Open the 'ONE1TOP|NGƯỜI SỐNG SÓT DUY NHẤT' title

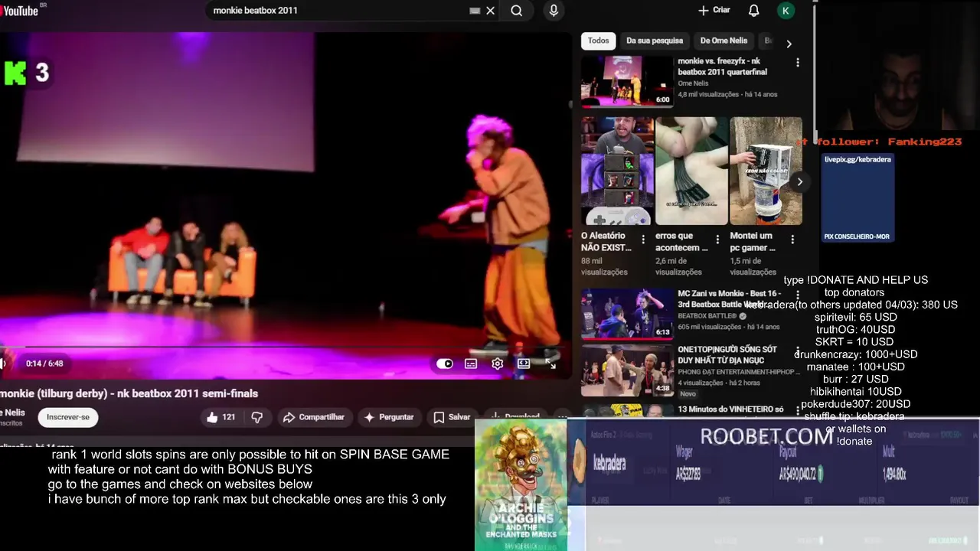coord(727,355)
